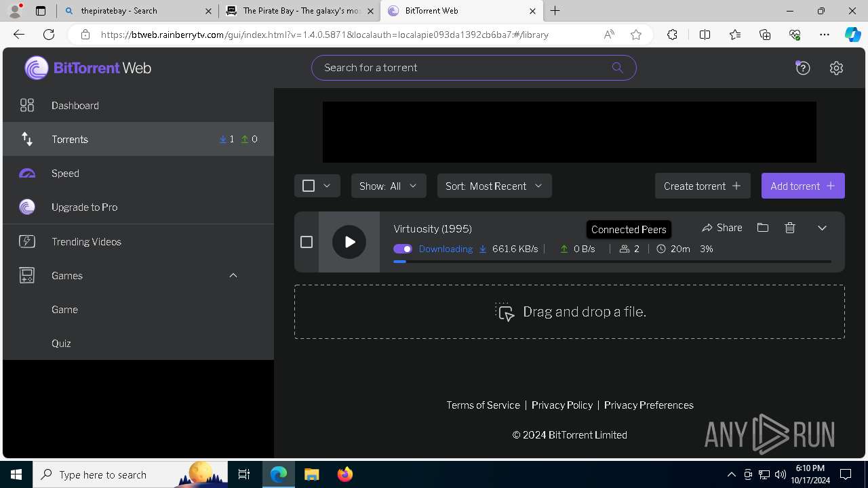Click the BitTorrent Web logo
Image resolution: width=868 pixels, height=488 pixels.
click(88, 68)
